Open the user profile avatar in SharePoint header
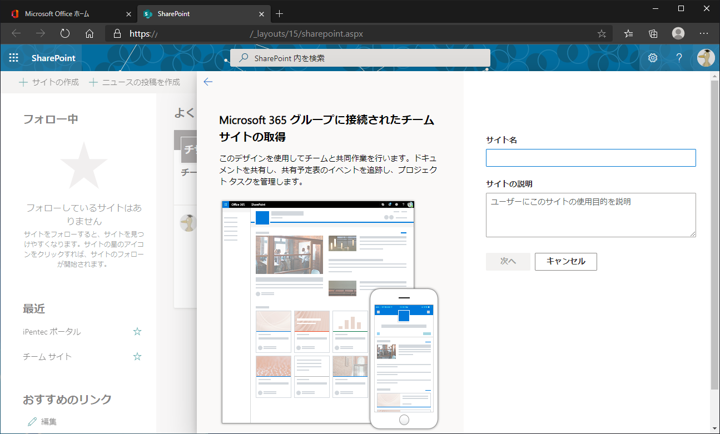720x434 pixels. pyautogui.click(x=705, y=58)
